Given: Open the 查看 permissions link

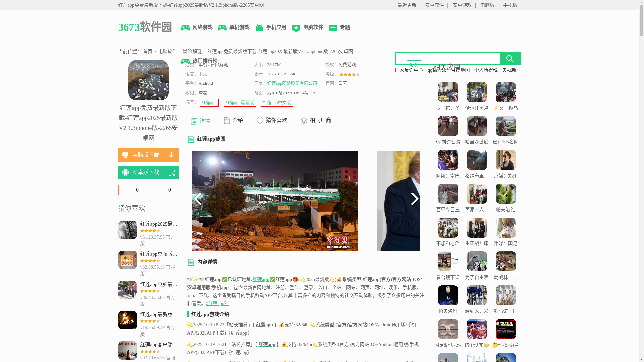Looking at the screenshot, I should point(203,93).
